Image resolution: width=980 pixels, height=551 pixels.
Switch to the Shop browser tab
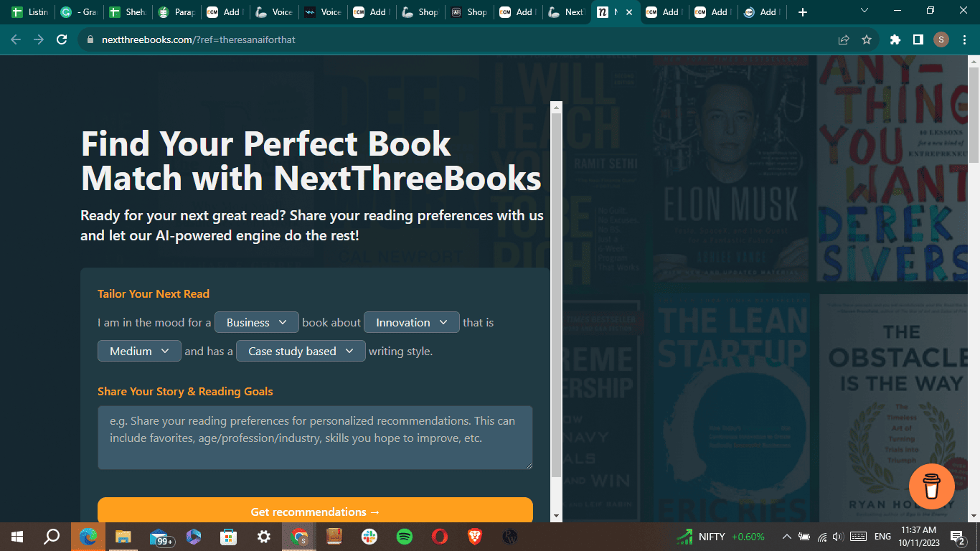(420, 12)
